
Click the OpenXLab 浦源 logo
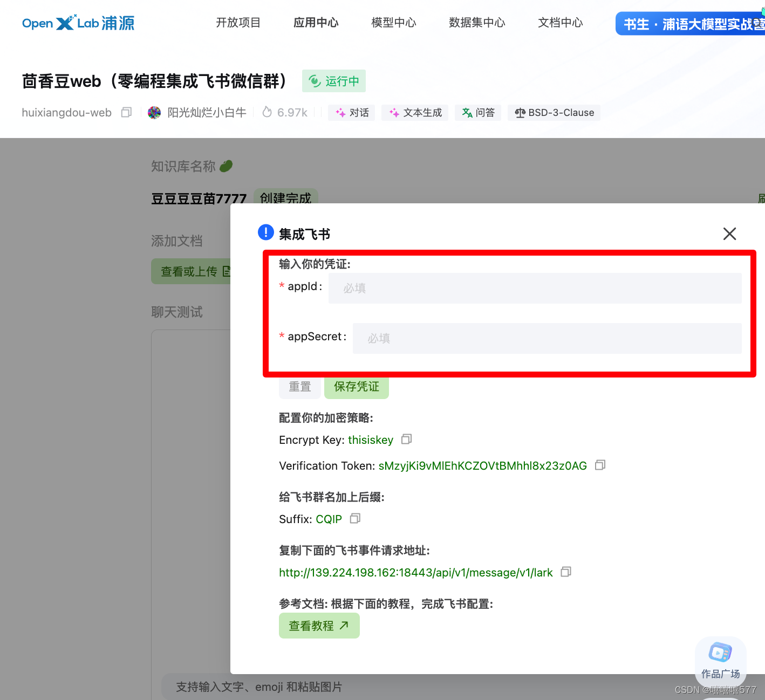pos(78,23)
